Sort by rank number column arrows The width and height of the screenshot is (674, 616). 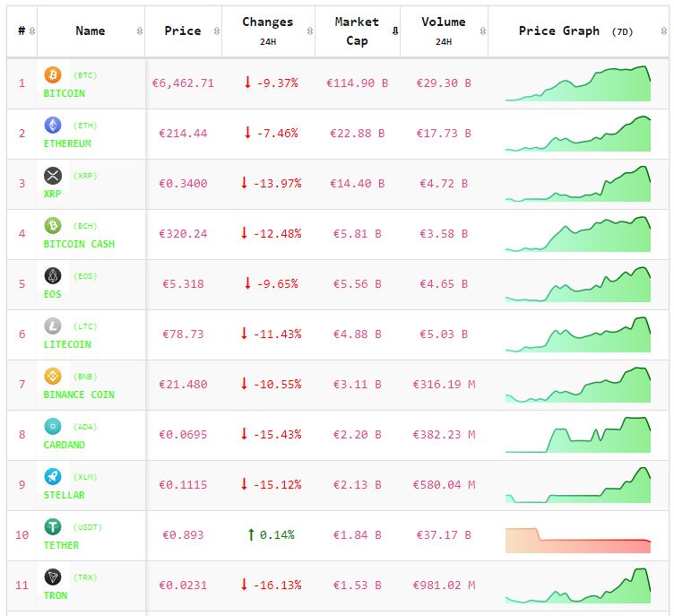coord(32,31)
